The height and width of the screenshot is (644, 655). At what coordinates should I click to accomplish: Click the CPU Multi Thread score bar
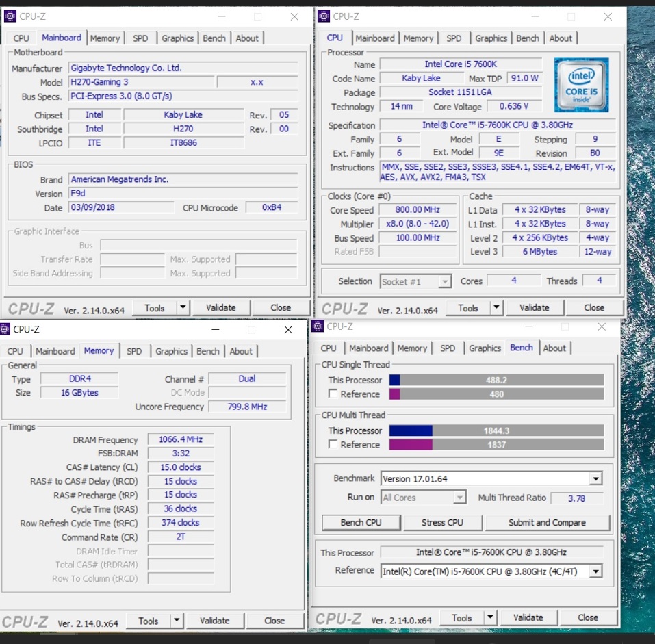pyautogui.click(x=496, y=430)
